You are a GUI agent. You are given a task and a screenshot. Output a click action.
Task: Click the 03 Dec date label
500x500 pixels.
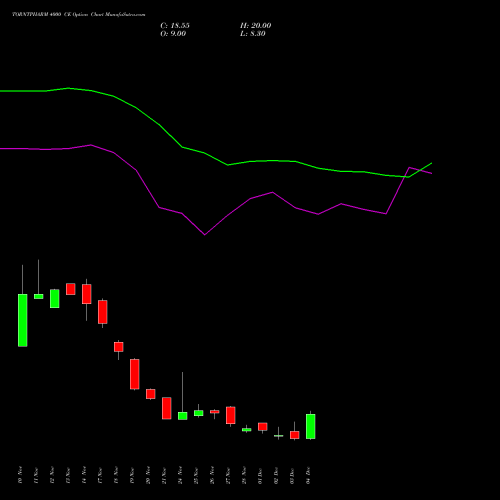tap(292, 475)
